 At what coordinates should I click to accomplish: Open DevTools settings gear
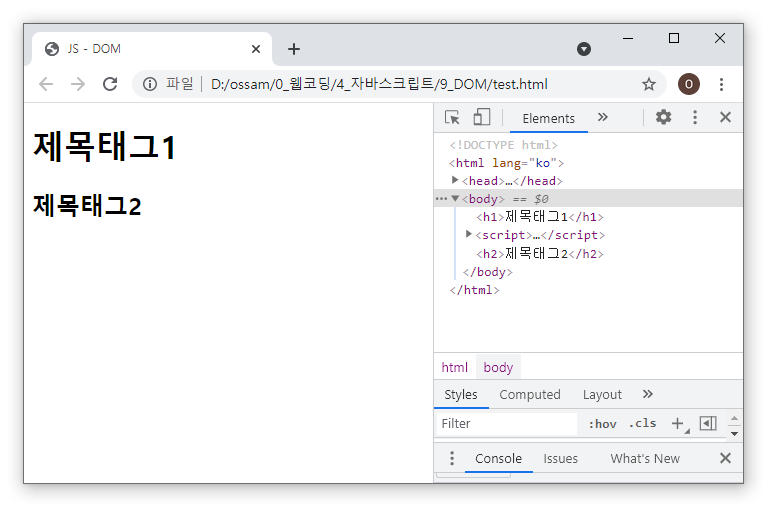click(663, 117)
